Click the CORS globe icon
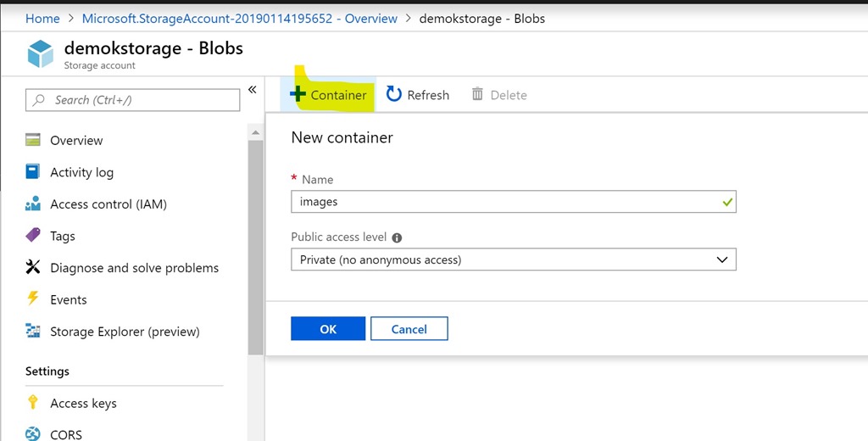 click(x=33, y=434)
